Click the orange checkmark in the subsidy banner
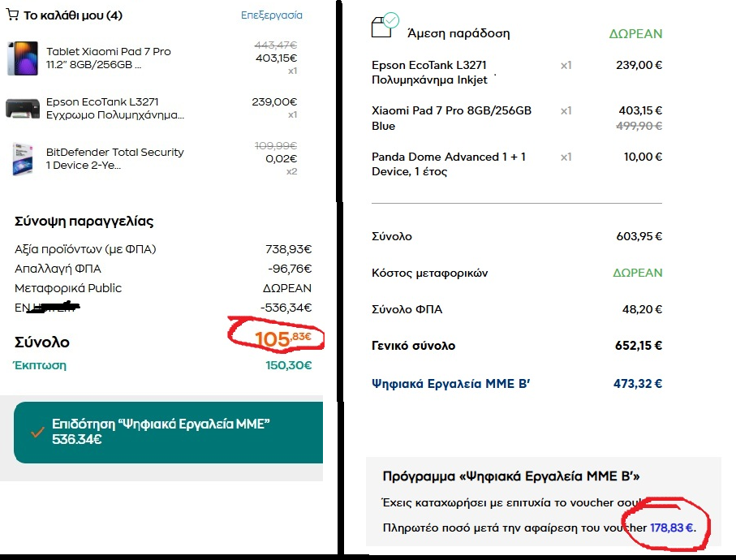 click(x=37, y=432)
